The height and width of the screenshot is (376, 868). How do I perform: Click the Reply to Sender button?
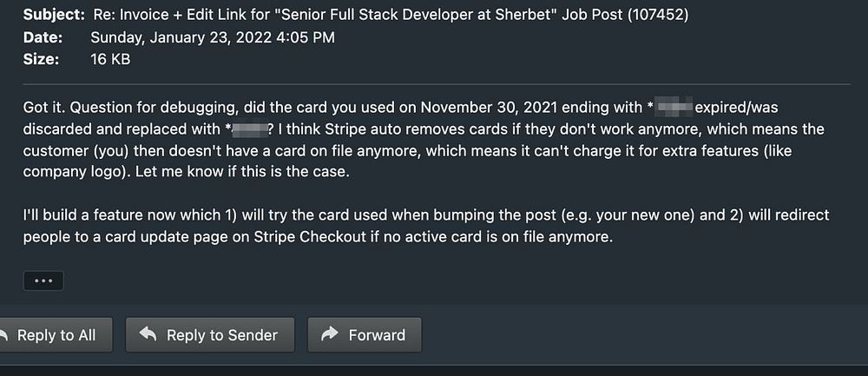210,335
